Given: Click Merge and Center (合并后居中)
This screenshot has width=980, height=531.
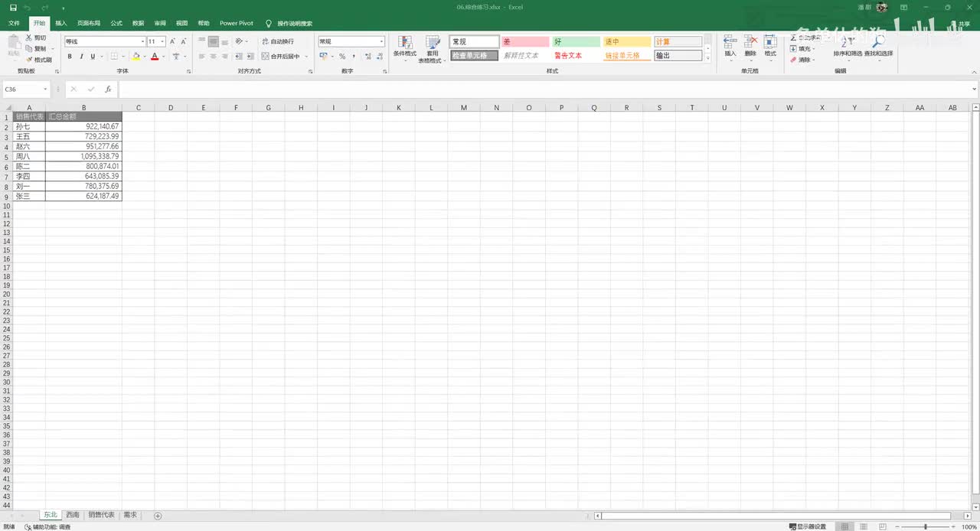Looking at the screenshot, I should click(x=281, y=56).
